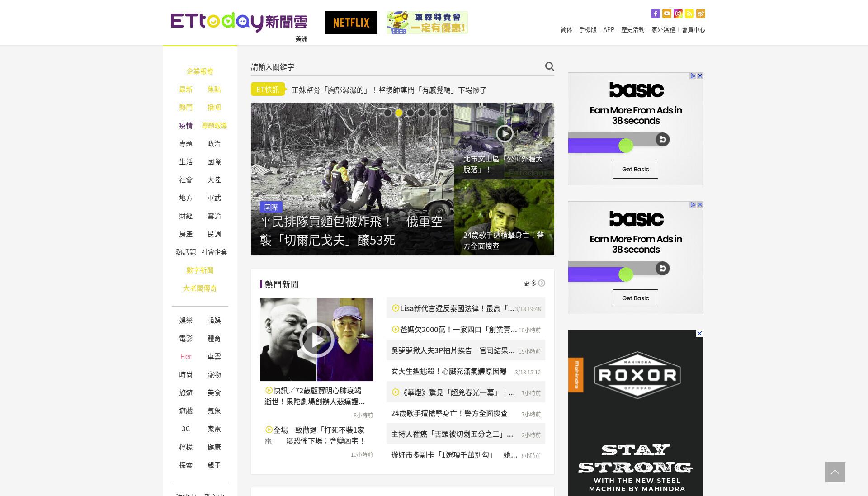Screen dimensions: 868x496
Task: Click the Get Basic button in first ad
Action: [x=635, y=170]
